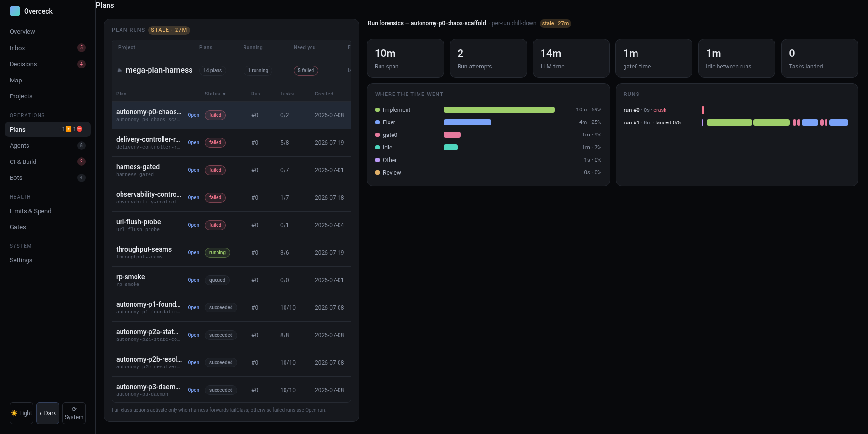Click the blocked icon on Plans sidebar item
The image size is (868, 434).
point(80,129)
